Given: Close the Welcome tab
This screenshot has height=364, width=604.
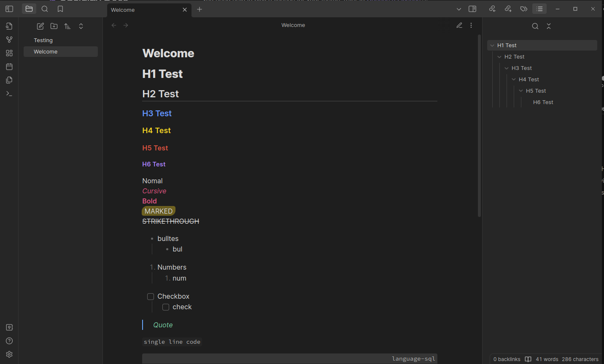Looking at the screenshot, I should (x=185, y=10).
